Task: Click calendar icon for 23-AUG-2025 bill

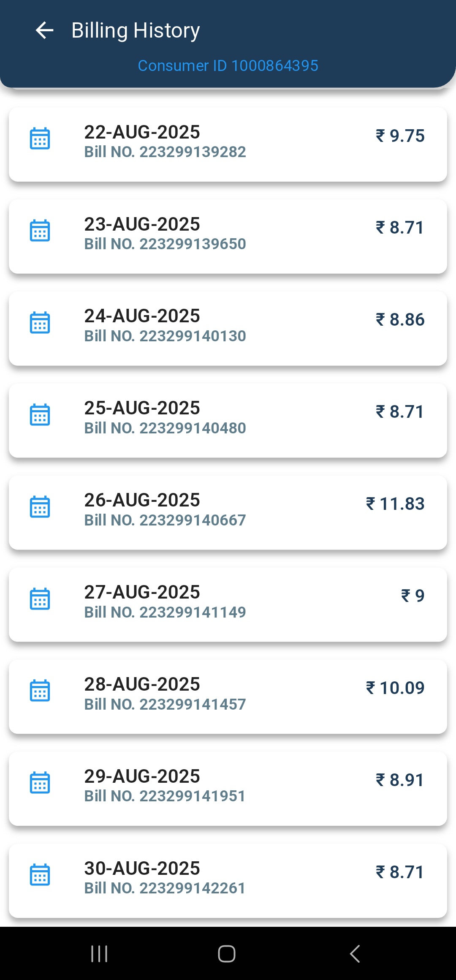Action: [40, 231]
